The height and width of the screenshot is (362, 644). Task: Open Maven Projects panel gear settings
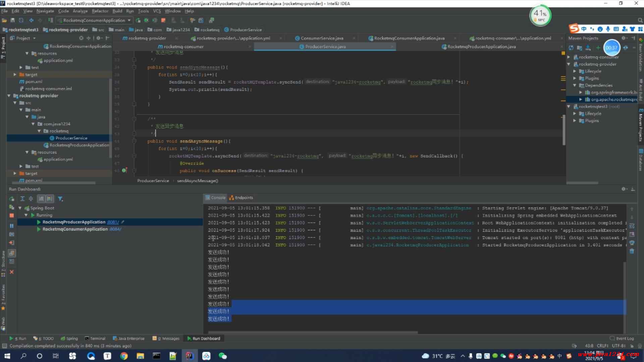tap(624, 38)
